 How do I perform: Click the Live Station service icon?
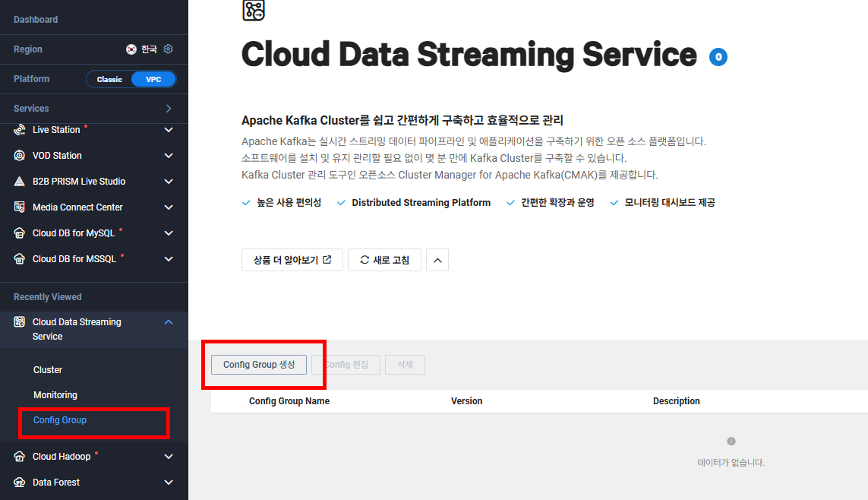[20, 130]
